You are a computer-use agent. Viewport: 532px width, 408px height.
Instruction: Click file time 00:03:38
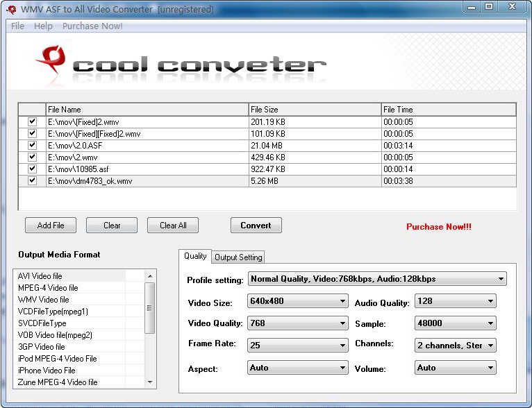click(398, 181)
